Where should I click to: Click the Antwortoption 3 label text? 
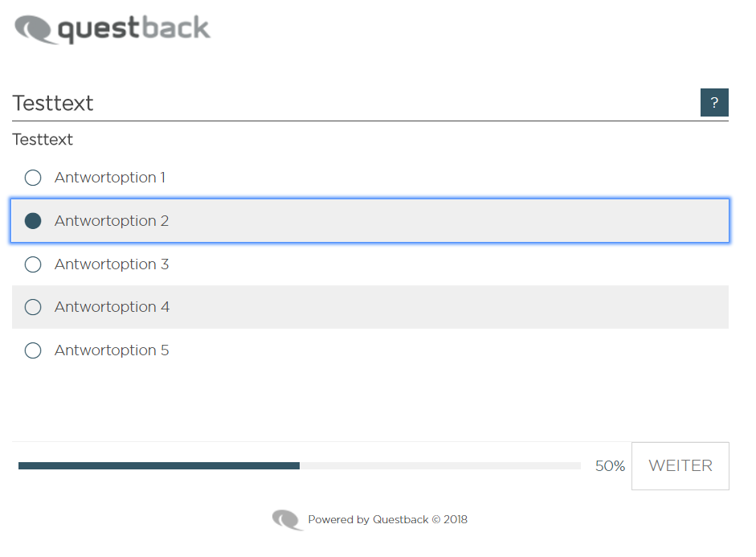(112, 264)
